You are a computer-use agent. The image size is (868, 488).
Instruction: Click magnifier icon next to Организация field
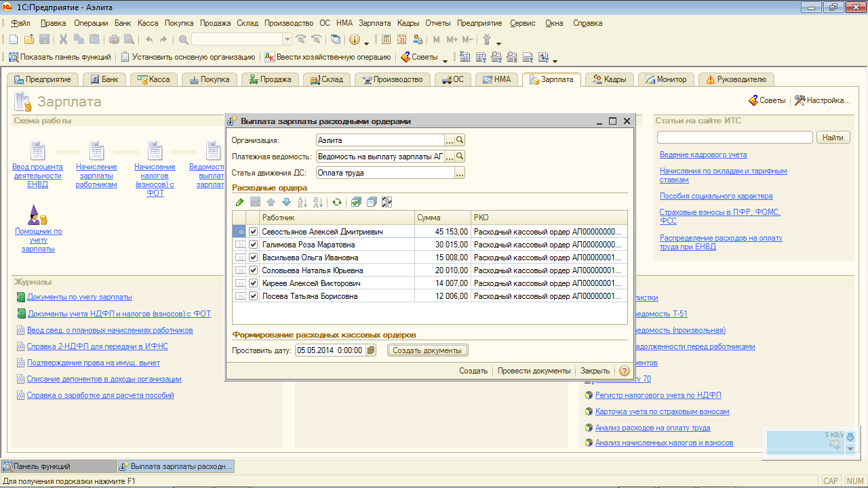(460, 140)
